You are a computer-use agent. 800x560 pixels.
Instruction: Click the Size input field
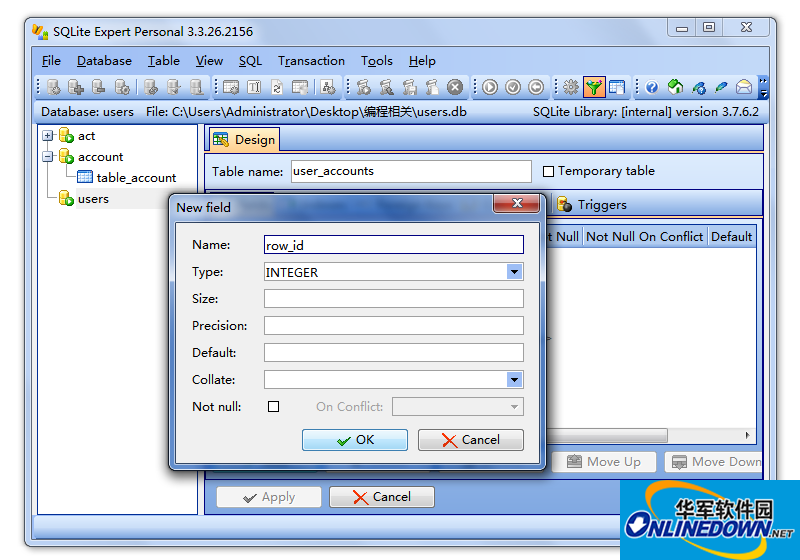click(x=394, y=298)
